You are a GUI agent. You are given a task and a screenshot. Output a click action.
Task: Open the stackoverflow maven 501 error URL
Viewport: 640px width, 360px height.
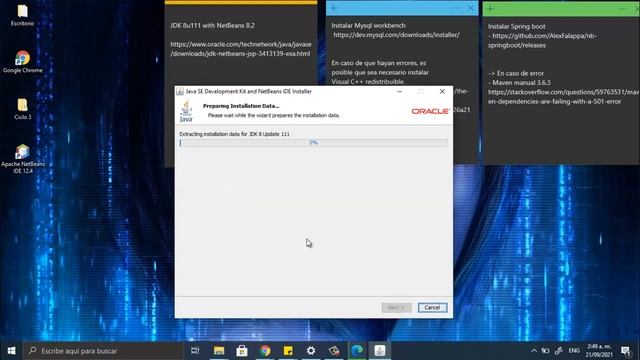tap(563, 97)
